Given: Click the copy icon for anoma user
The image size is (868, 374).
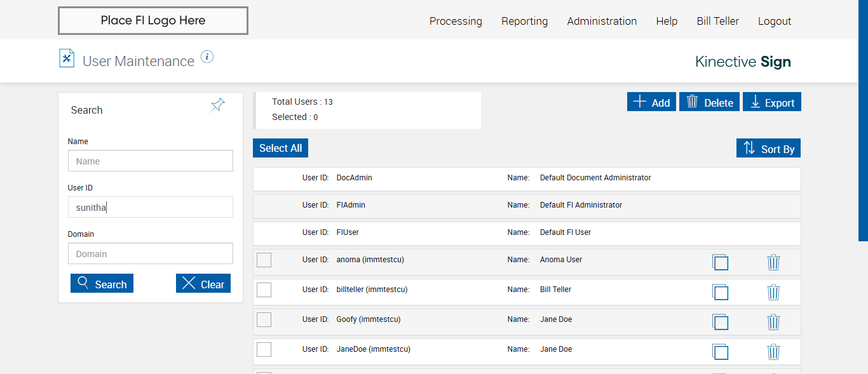Looking at the screenshot, I should point(720,262).
